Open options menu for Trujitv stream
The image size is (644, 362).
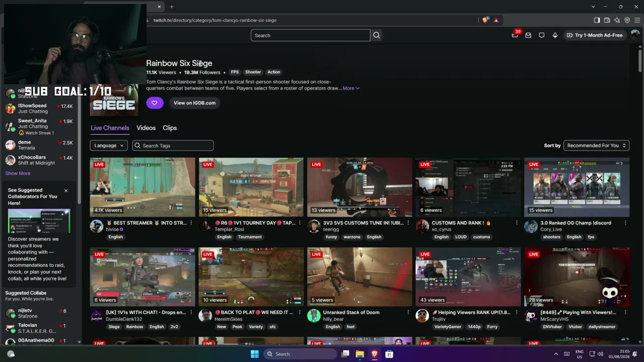click(517, 313)
